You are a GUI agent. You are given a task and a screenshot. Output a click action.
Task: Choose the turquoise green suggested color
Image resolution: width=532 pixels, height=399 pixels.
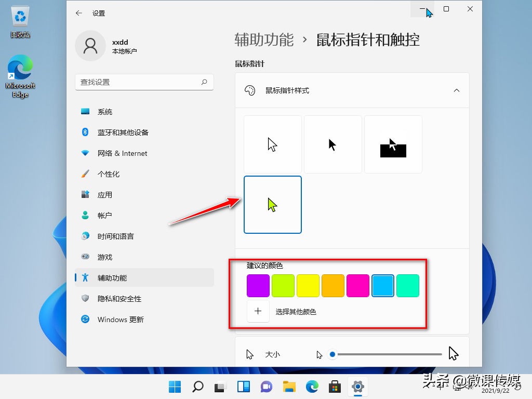408,286
